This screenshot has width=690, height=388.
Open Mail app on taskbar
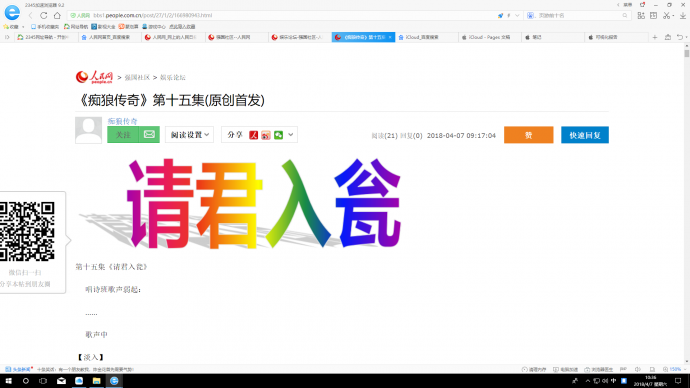click(x=61, y=381)
